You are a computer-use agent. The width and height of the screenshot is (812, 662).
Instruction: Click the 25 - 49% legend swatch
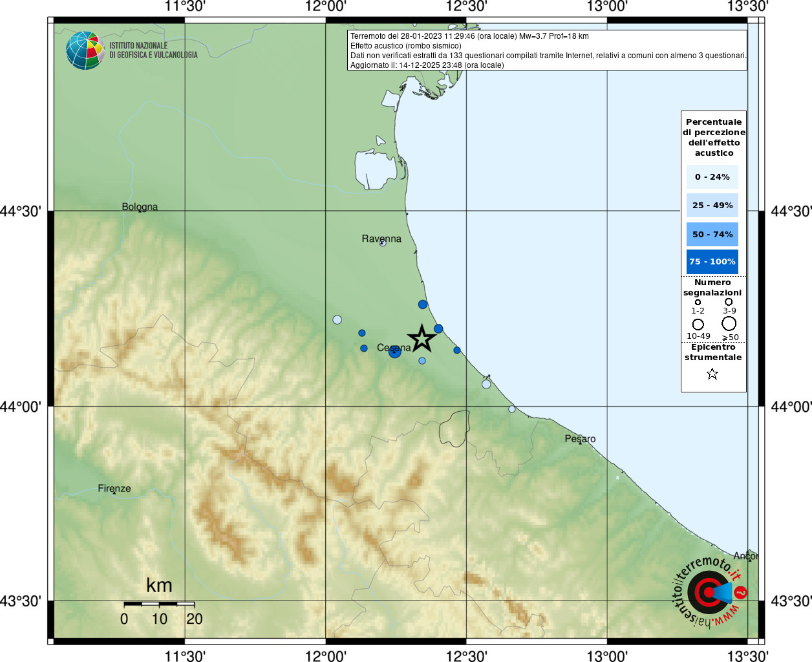pos(712,205)
